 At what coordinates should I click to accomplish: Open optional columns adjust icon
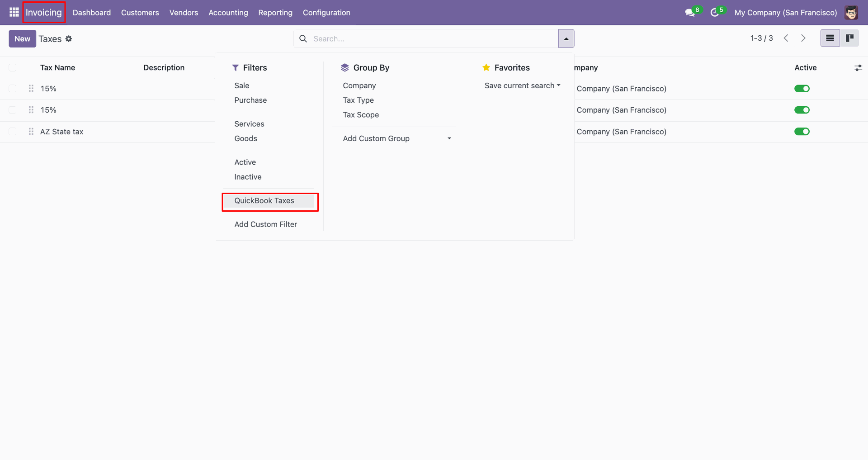point(858,68)
